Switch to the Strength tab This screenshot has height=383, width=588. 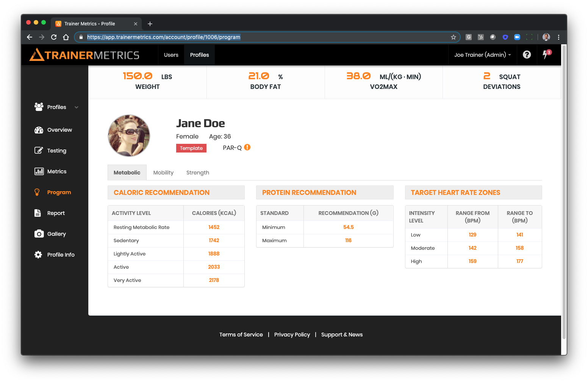[x=198, y=173]
